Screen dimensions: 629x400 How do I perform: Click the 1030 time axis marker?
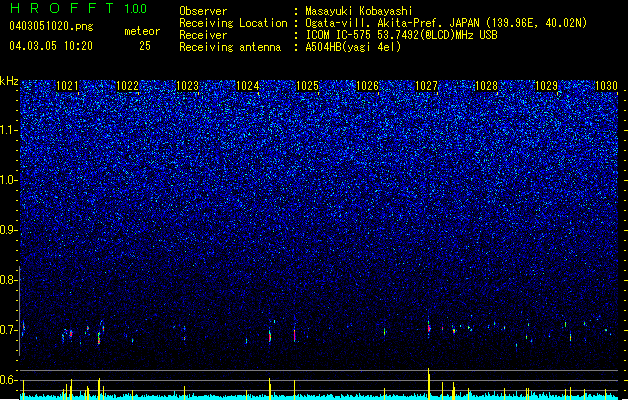pos(606,86)
